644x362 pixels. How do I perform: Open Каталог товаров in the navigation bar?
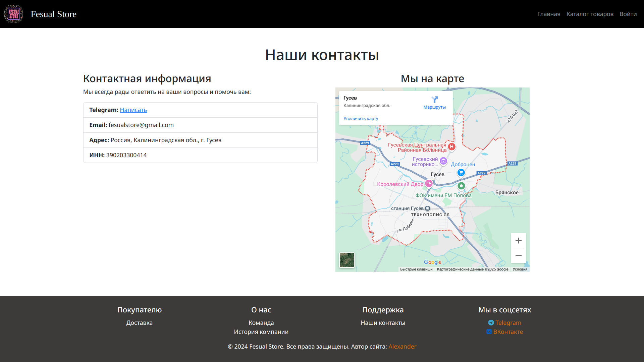(x=590, y=14)
